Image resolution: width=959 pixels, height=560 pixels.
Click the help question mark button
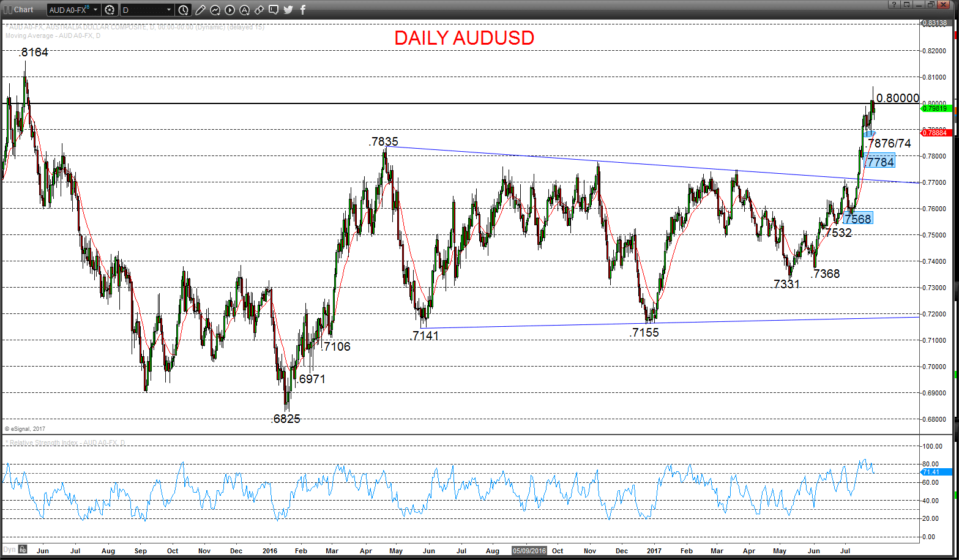point(894,4)
